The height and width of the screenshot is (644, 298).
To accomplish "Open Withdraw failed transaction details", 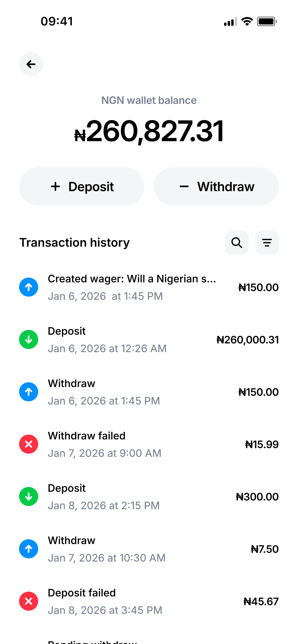I will [x=87, y=436].
